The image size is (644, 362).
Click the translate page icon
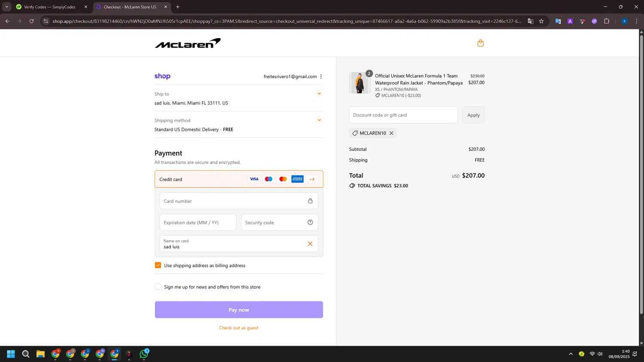531,21
